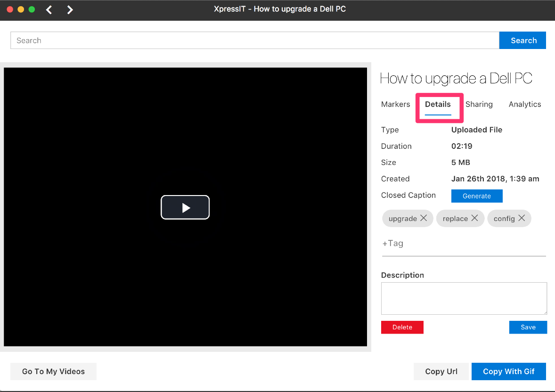Open the Sharing tab

479,104
